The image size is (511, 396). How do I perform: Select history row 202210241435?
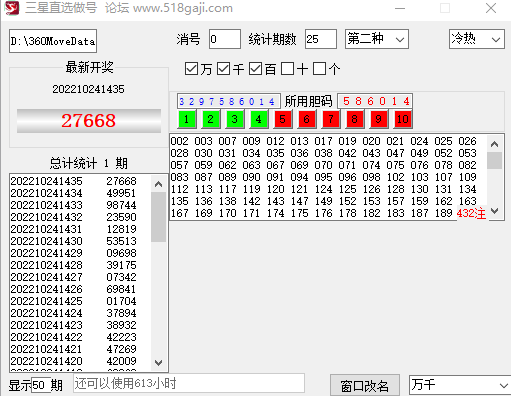(74, 181)
